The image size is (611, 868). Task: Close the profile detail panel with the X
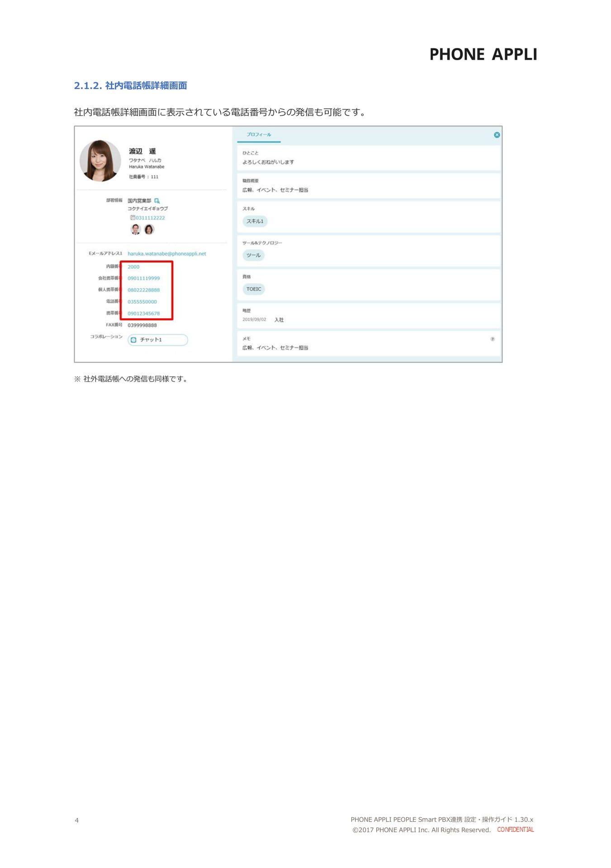[x=497, y=135]
